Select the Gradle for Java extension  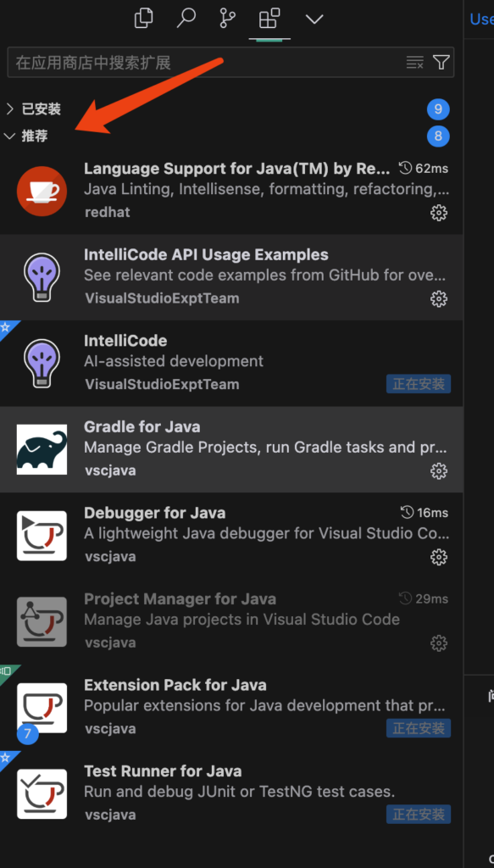(x=231, y=449)
